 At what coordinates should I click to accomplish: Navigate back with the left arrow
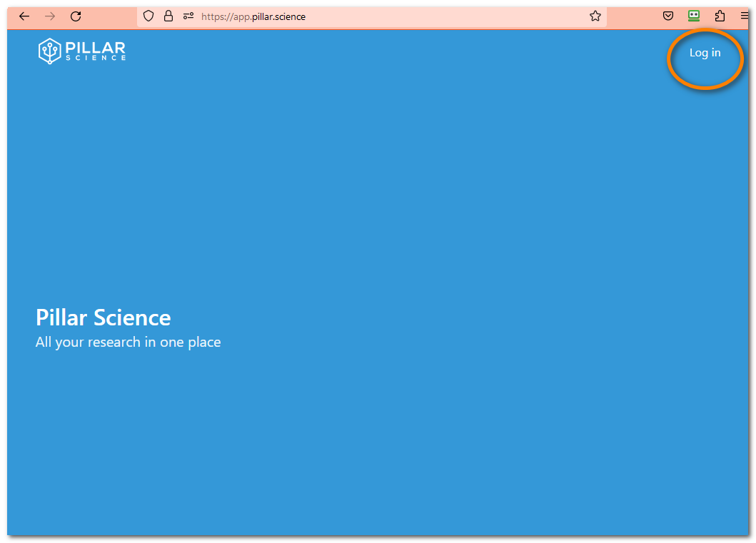pyautogui.click(x=24, y=16)
